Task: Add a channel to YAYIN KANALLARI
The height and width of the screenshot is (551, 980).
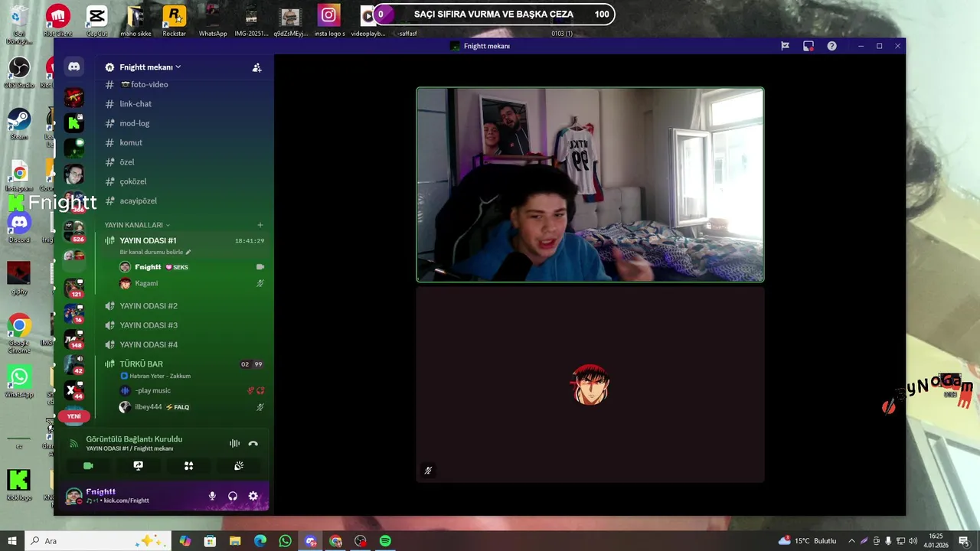Action: pos(260,225)
